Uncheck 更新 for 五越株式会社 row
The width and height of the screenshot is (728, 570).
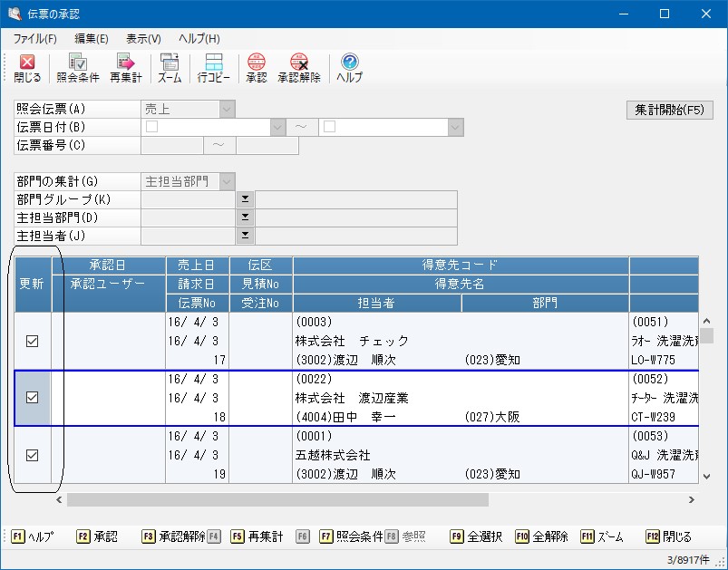coord(32,455)
